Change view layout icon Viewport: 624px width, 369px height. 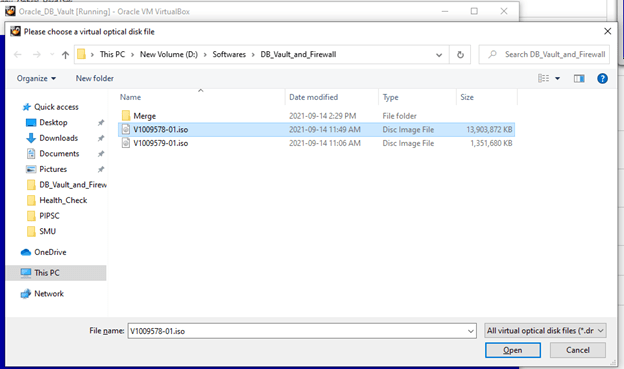coord(543,78)
